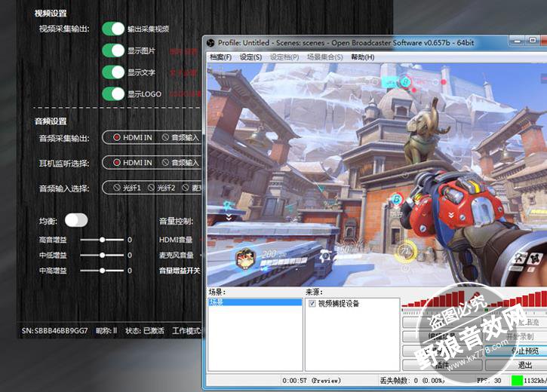The width and height of the screenshot is (547, 392).
Task: Turn off the 显示图片 switch
Action: 113,51
